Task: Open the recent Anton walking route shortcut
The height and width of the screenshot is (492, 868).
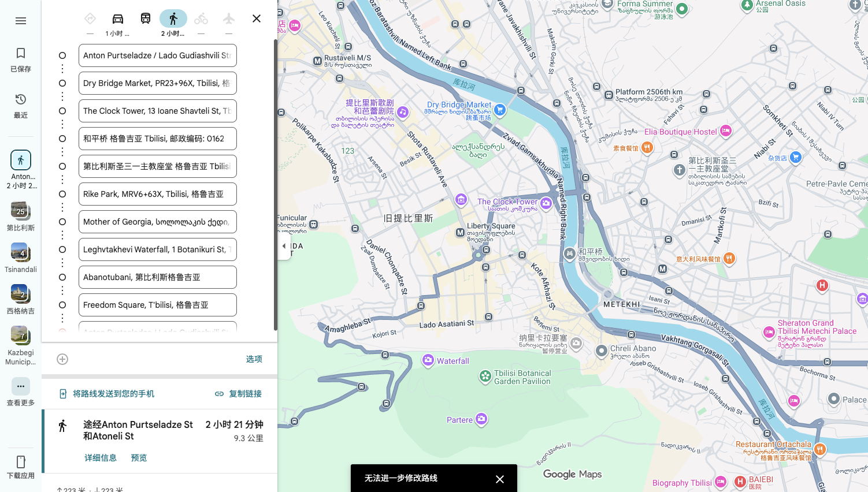Action: coord(21,169)
